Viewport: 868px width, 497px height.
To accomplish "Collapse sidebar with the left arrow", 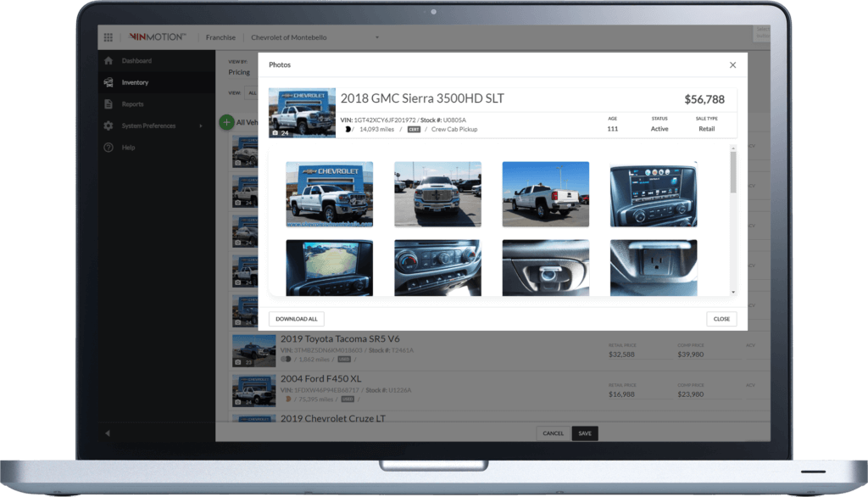I will click(x=108, y=433).
